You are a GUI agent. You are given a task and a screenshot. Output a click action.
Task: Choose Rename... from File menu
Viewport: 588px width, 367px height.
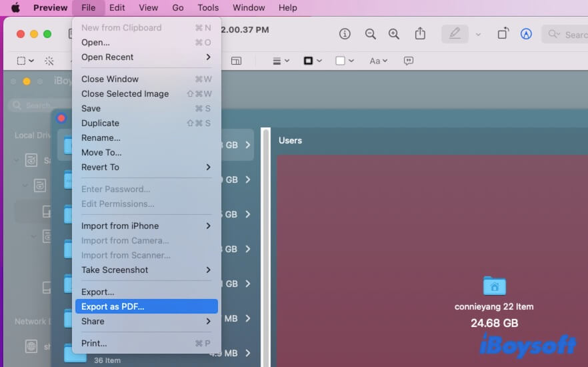pyautogui.click(x=146, y=137)
